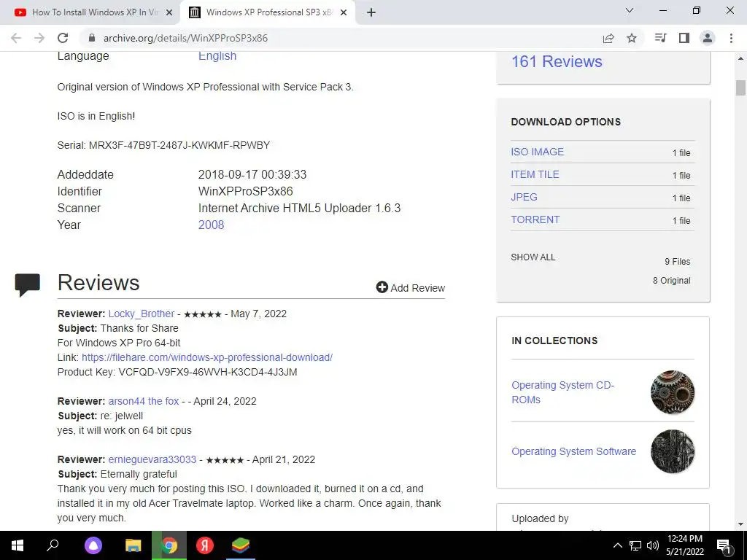Open taskbar search magnifier
The image size is (747, 560).
click(53, 545)
